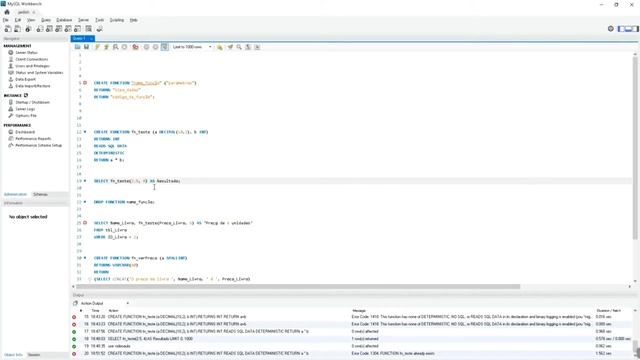Collapse the CREATE FUNCTION fn_verPreco statement fold
Viewport: 640px width, 360px height.
pyautogui.click(x=85, y=258)
